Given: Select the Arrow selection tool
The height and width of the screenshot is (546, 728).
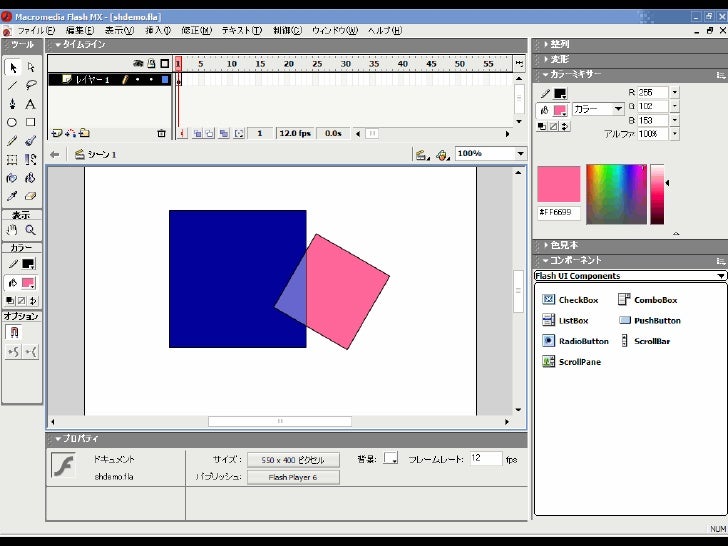Looking at the screenshot, I should [x=12, y=67].
